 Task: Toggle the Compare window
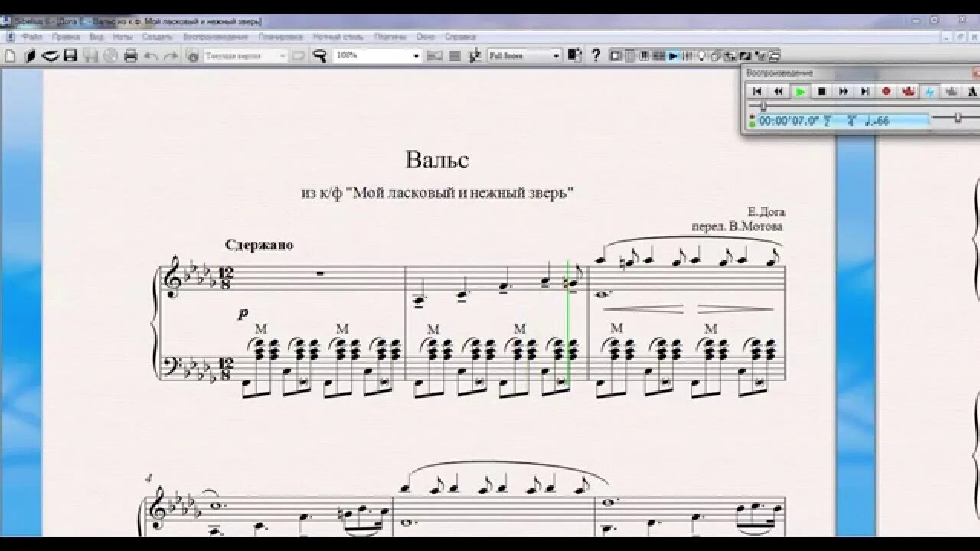(x=729, y=55)
